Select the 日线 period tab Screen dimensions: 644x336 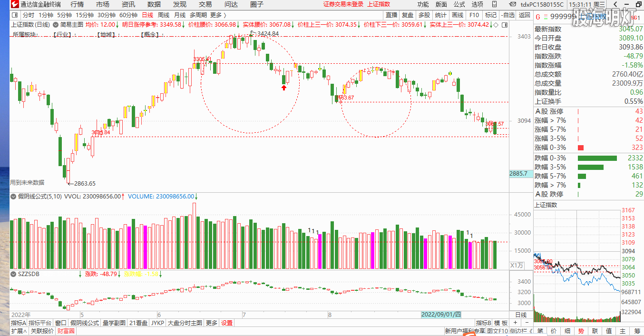click(147, 15)
